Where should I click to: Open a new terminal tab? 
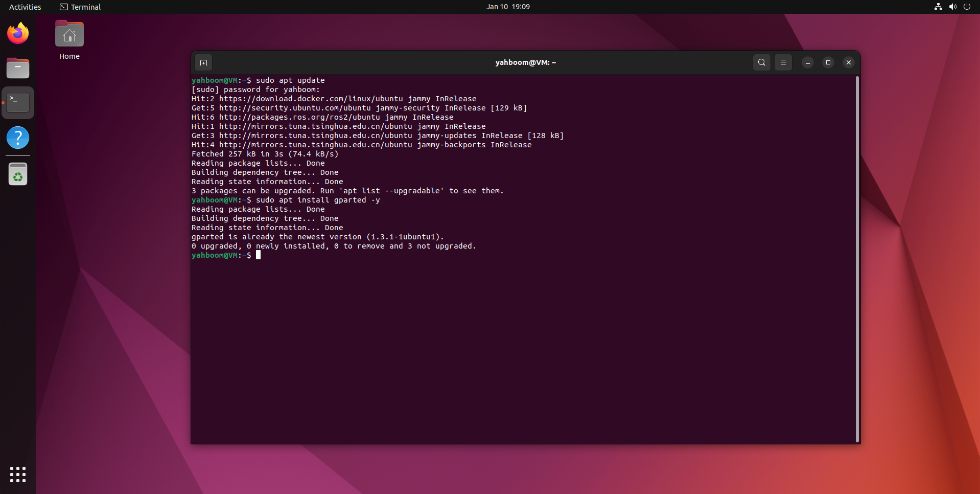pos(203,62)
